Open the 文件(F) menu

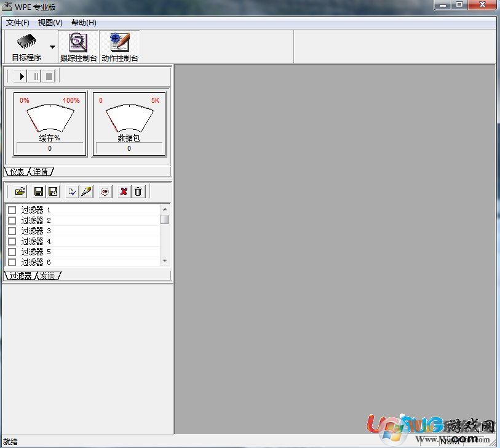[x=18, y=23]
